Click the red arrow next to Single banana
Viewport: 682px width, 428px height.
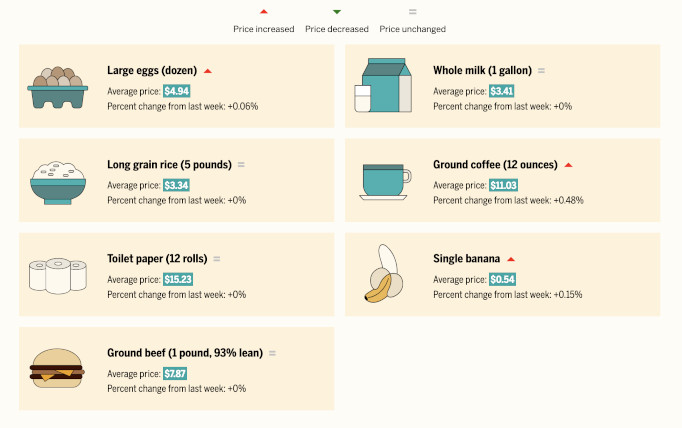coord(511,259)
